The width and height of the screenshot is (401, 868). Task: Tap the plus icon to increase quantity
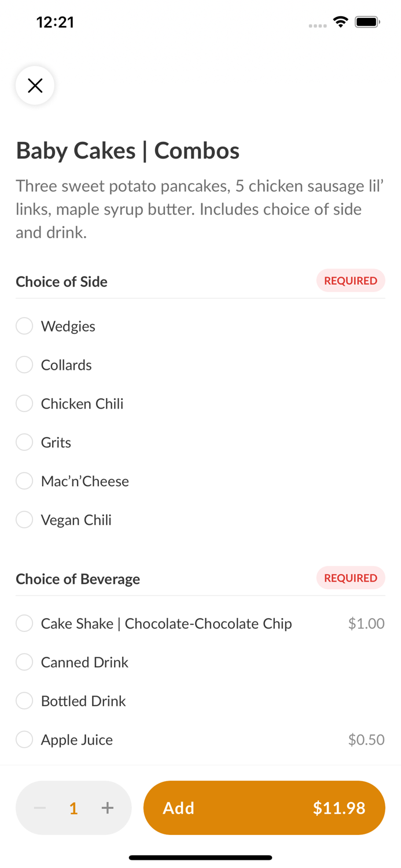click(108, 808)
